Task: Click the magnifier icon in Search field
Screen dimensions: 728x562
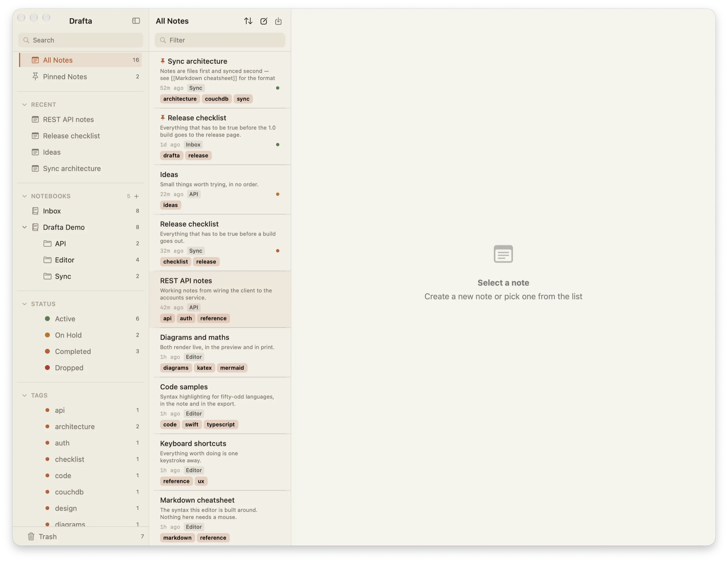Action: (x=26, y=40)
